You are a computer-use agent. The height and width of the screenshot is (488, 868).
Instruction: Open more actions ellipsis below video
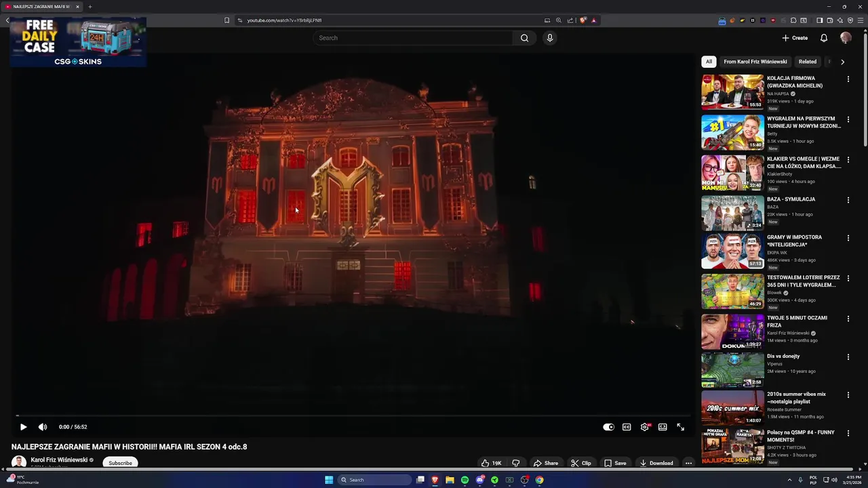(688, 463)
